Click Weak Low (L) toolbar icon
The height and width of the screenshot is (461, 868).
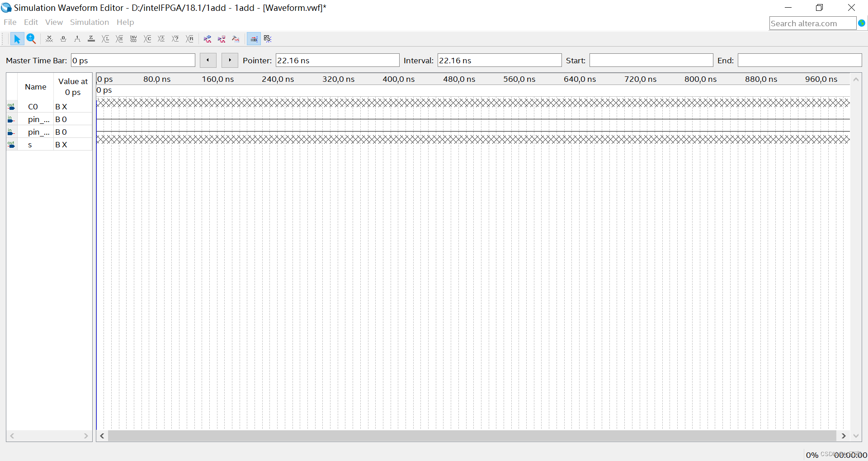coord(105,39)
